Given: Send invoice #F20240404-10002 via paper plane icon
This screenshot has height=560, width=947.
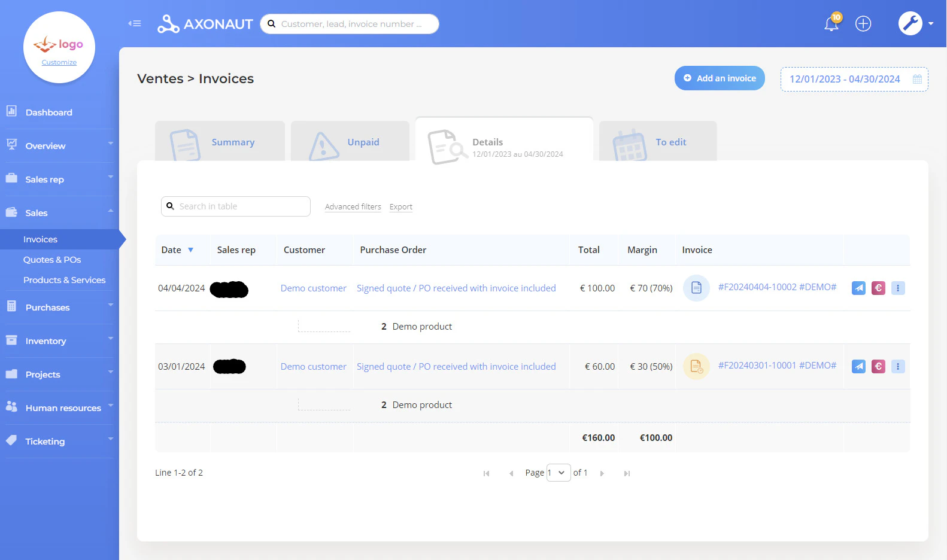Looking at the screenshot, I should point(858,288).
